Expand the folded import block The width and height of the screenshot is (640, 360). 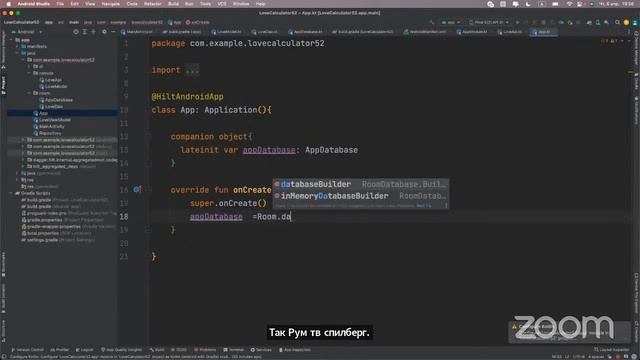192,70
